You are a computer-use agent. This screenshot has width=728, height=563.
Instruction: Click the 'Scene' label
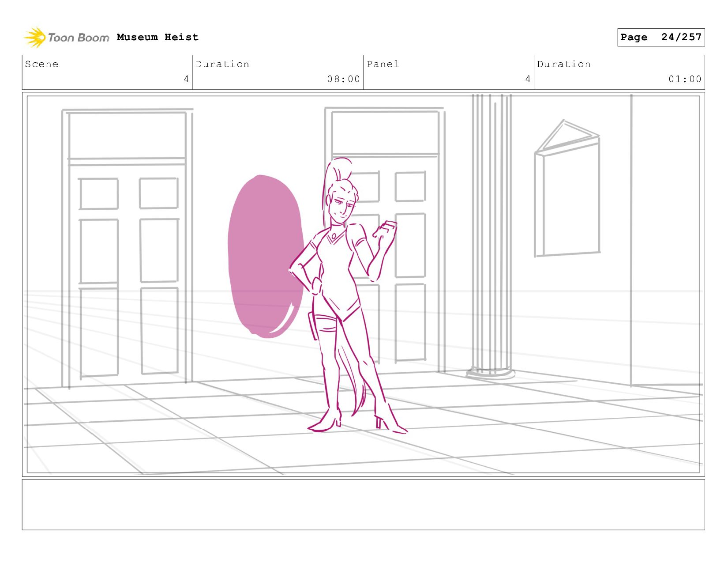coord(41,64)
